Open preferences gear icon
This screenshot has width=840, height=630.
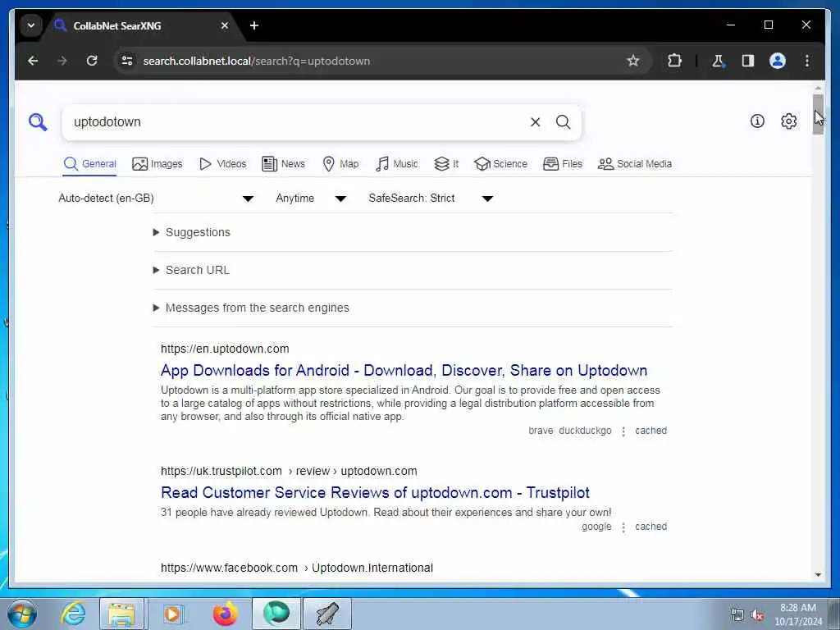pos(788,121)
